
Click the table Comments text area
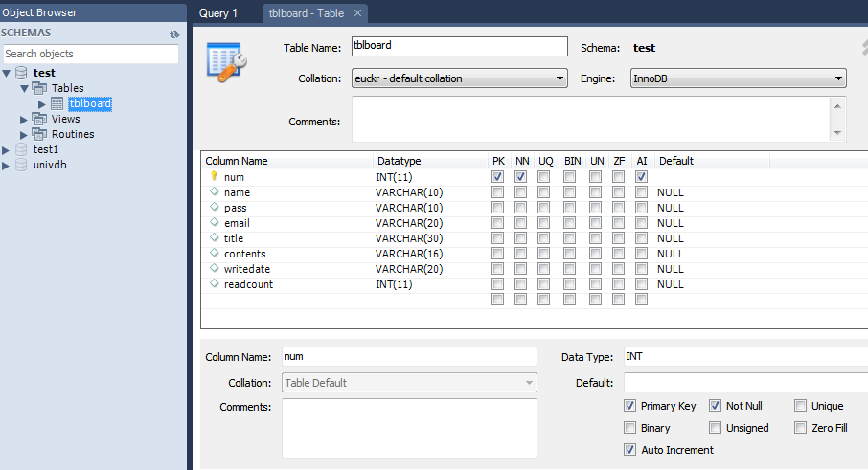coord(591,119)
